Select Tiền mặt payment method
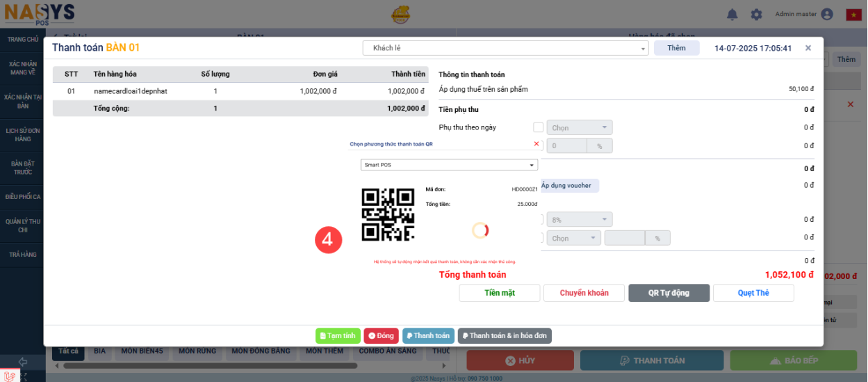 coord(499,293)
